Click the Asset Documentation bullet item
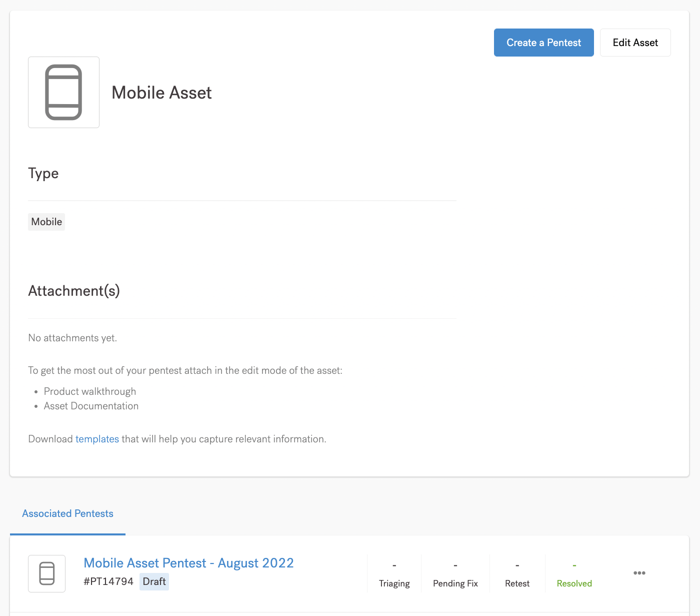The width and height of the screenshot is (700, 616). click(91, 406)
